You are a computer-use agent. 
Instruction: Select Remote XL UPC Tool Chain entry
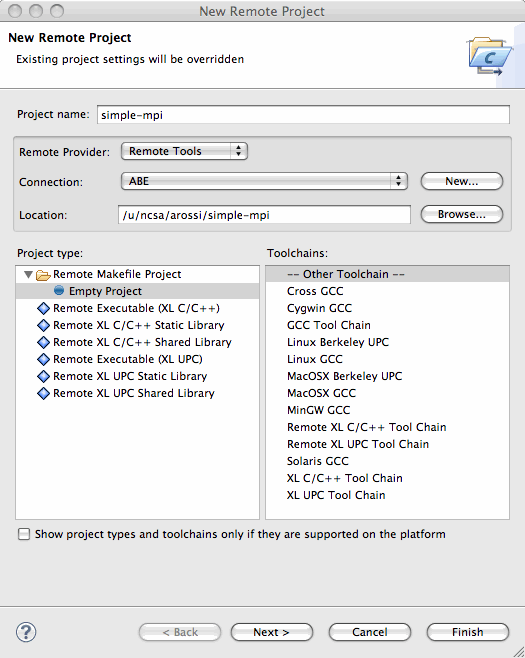358,444
